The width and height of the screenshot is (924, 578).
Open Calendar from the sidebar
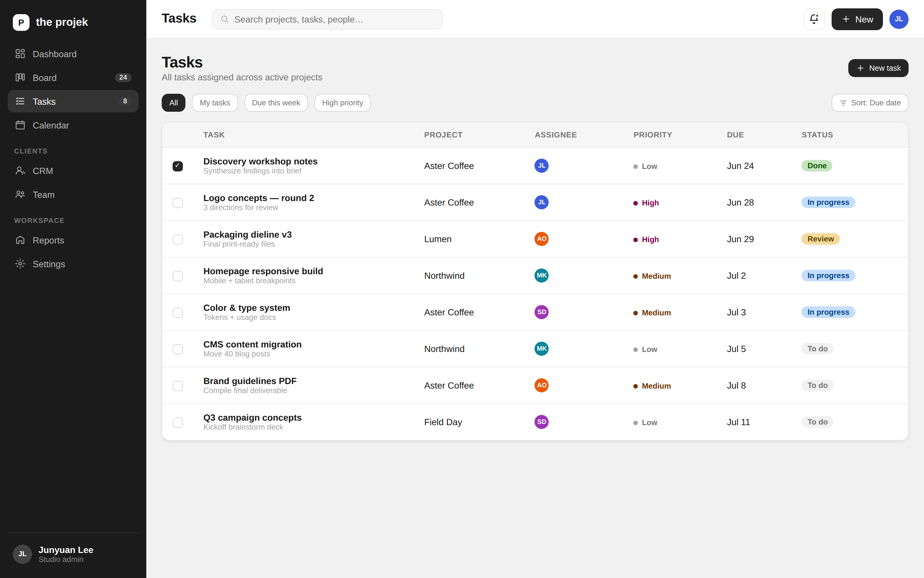[x=73, y=125]
